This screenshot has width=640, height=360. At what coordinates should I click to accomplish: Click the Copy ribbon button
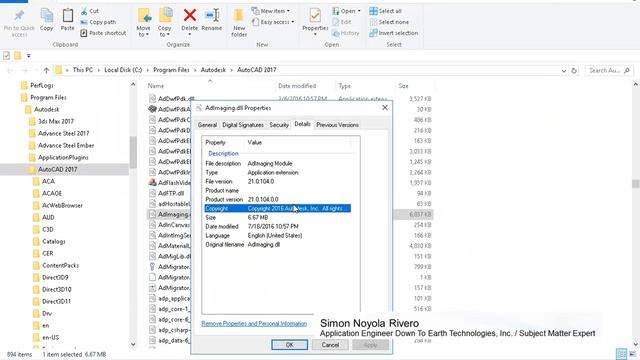tap(47, 20)
